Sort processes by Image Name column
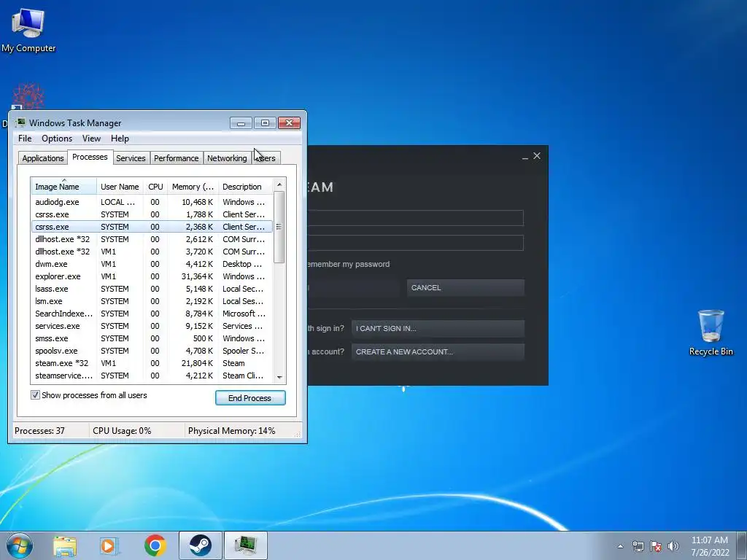Viewport: 747px width, 560px height. click(x=64, y=187)
